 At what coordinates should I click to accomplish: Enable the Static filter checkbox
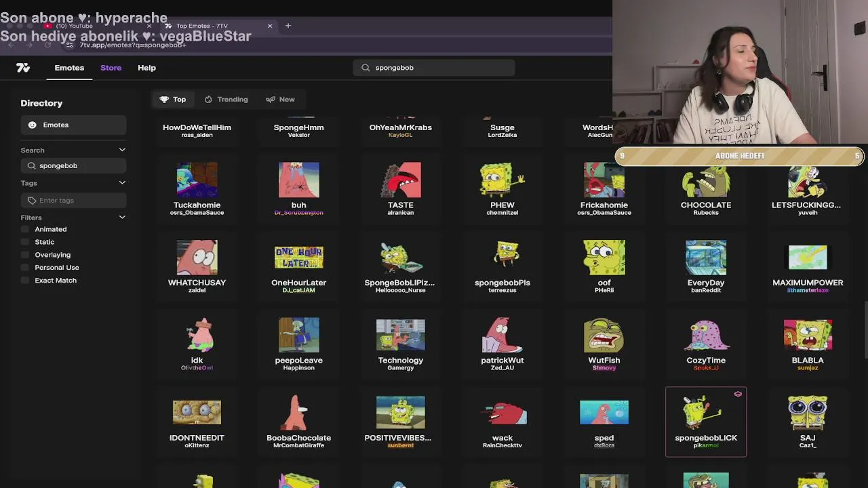click(x=26, y=242)
